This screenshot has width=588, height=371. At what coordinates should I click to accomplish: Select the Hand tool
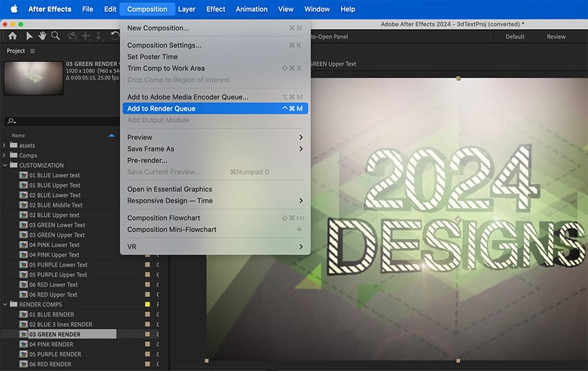click(x=42, y=36)
